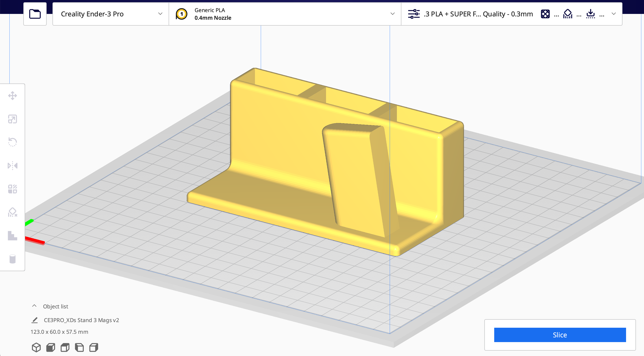Switch to 3D perspective view cube
Image resolution: width=644 pixels, height=356 pixels.
36,347
